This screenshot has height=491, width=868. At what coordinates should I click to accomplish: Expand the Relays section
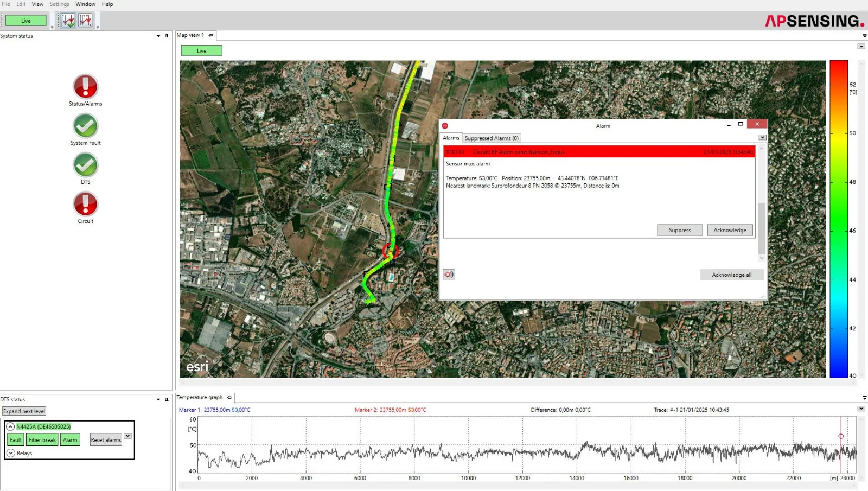click(10, 453)
